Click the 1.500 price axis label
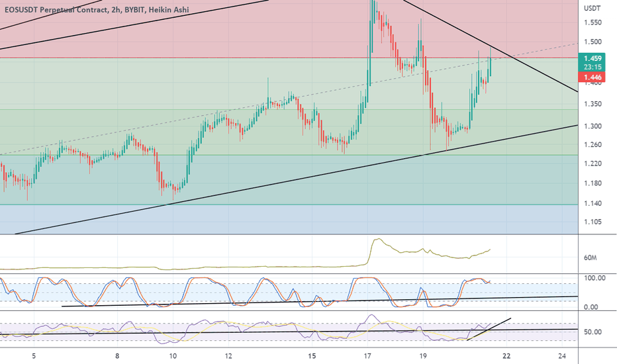This screenshot has width=617, height=364. [x=593, y=42]
